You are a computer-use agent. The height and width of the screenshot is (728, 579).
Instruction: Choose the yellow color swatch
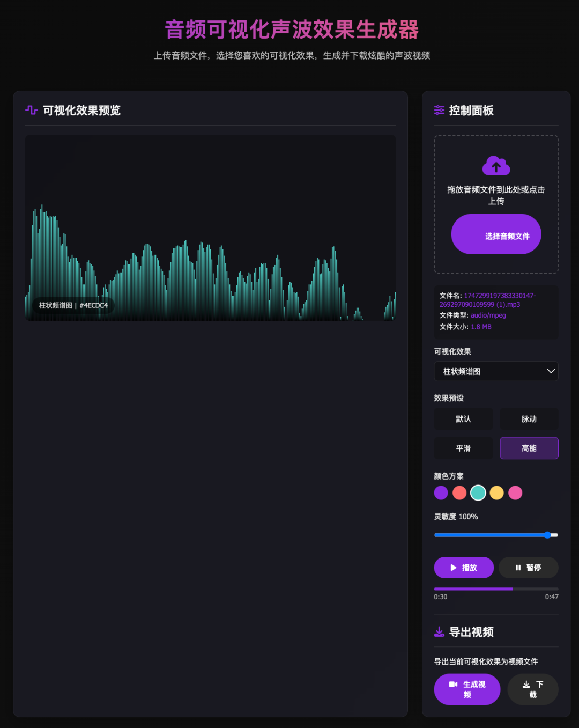click(x=497, y=492)
